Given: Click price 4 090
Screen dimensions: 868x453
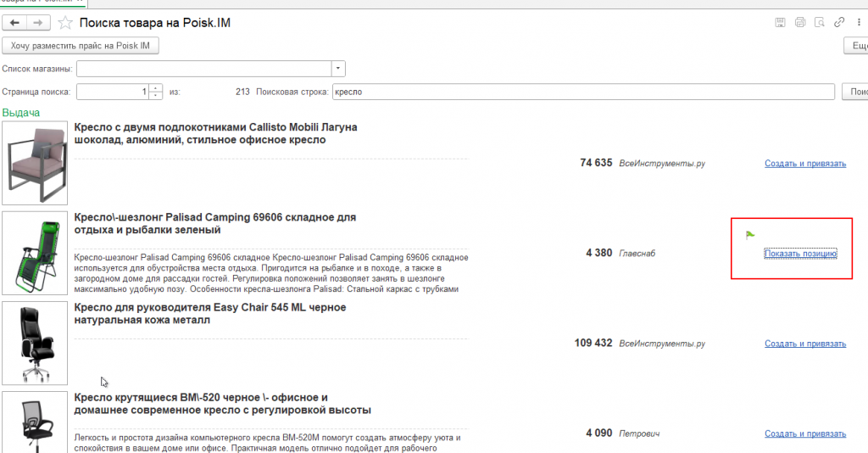Looking at the screenshot, I should tap(599, 433).
